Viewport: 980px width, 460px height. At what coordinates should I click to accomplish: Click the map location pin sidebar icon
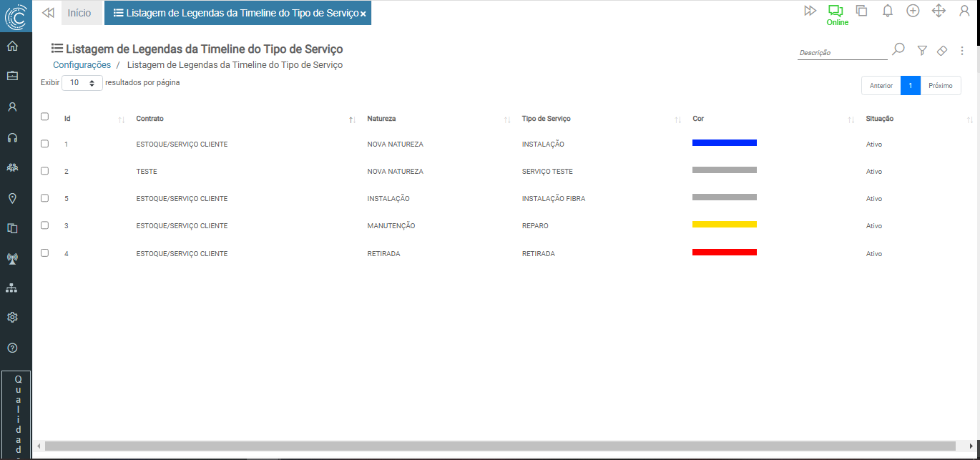pos(12,198)
